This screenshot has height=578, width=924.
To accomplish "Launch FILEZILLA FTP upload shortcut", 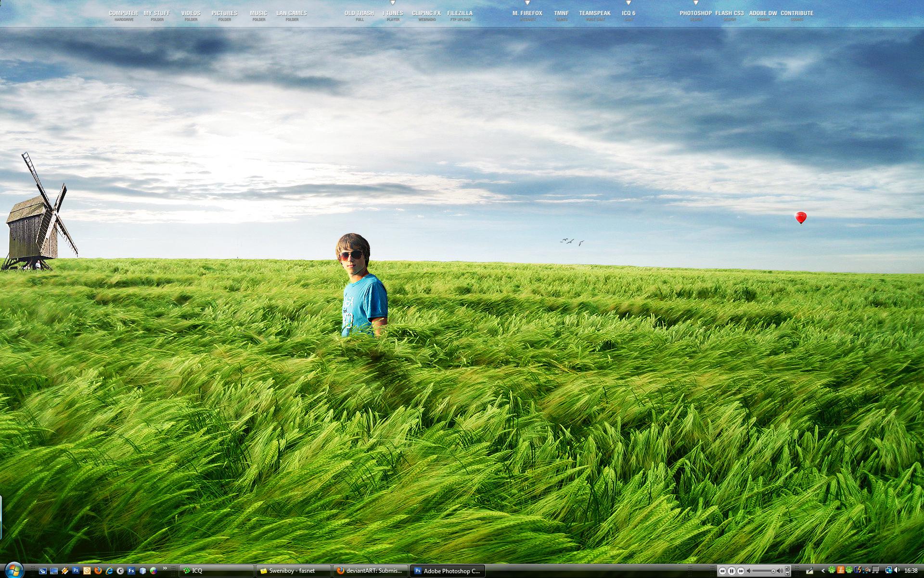I will coord(460,15).
